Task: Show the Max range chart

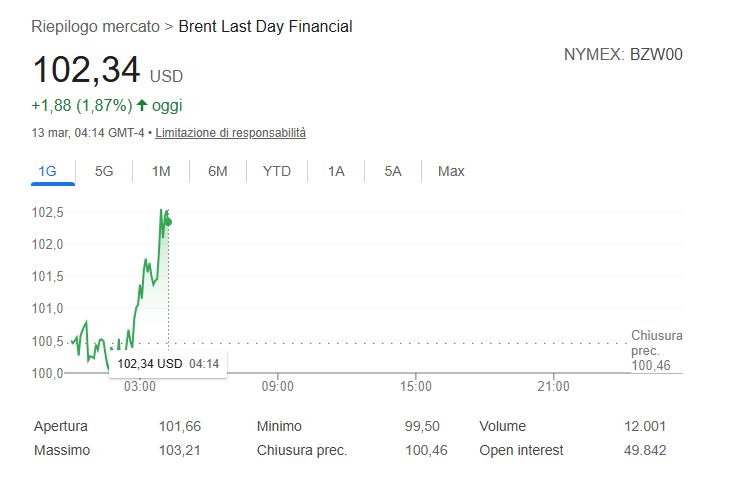Action: pyautogui.click(x=451, y=171)
